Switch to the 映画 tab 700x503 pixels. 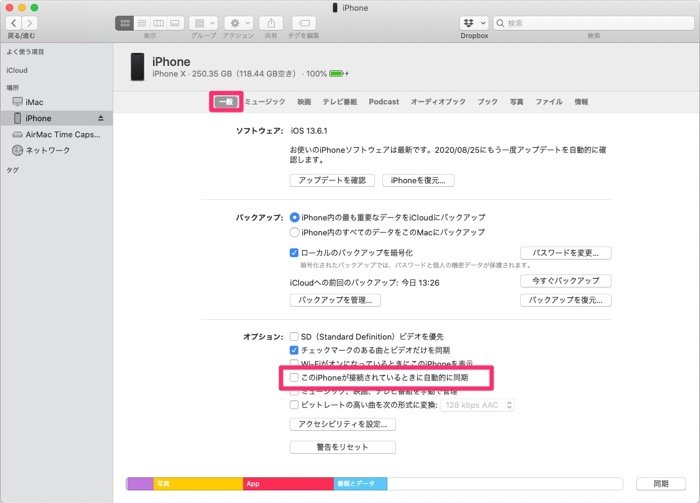[304, 102]
